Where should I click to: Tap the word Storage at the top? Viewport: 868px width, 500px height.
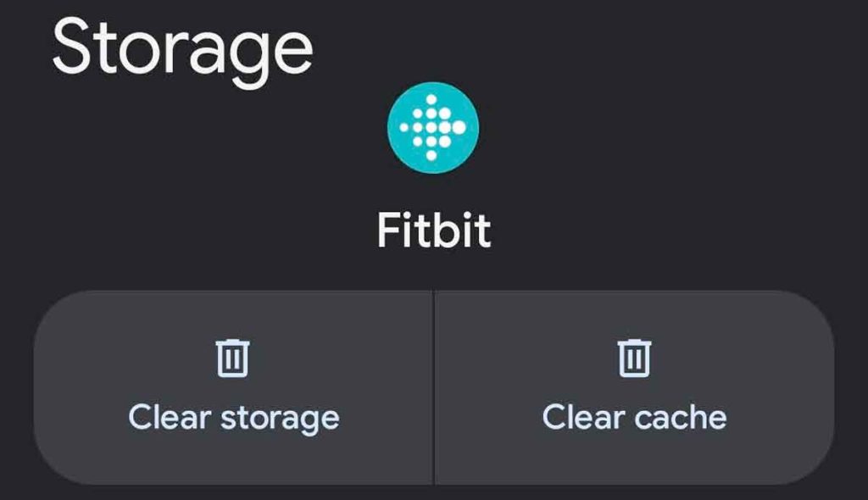tap(182, 47)
